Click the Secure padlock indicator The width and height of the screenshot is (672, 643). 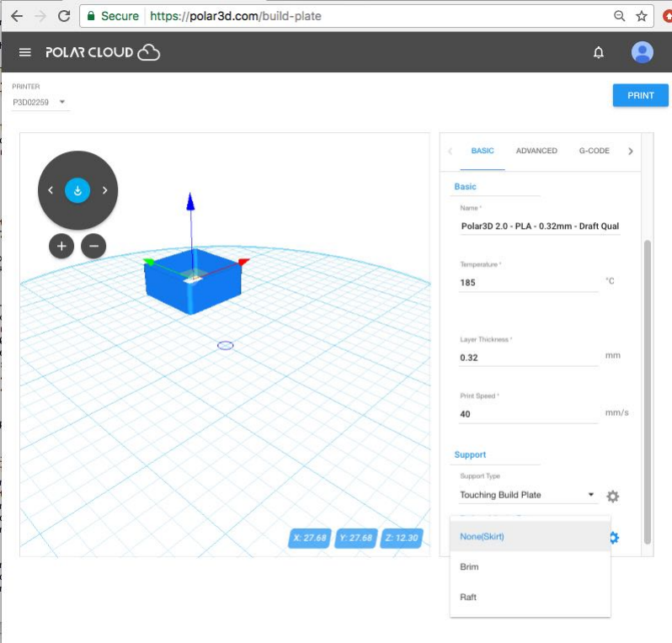[113, 16]
